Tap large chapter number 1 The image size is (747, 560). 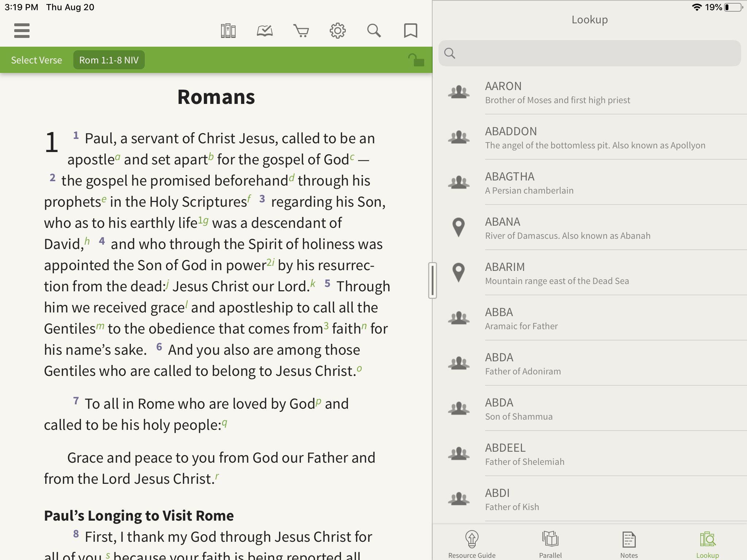[x=51, y=142]
